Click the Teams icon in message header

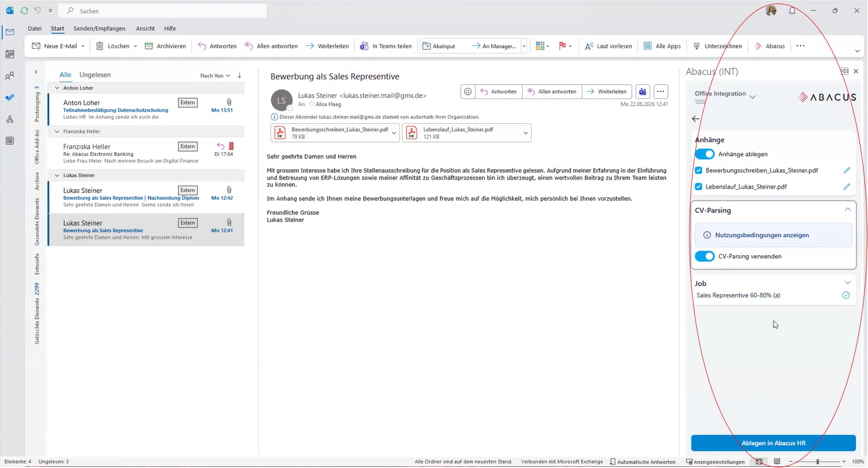click(642, 91)
